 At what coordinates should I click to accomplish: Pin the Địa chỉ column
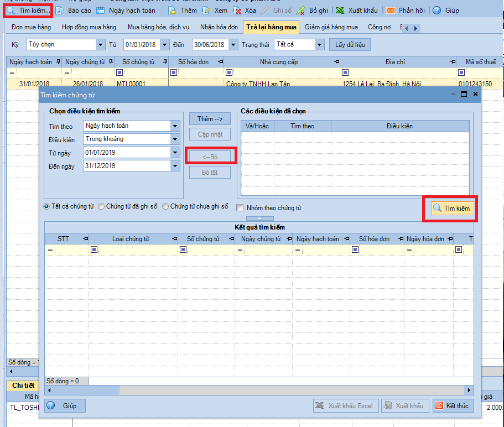click(x=453, y=62)
